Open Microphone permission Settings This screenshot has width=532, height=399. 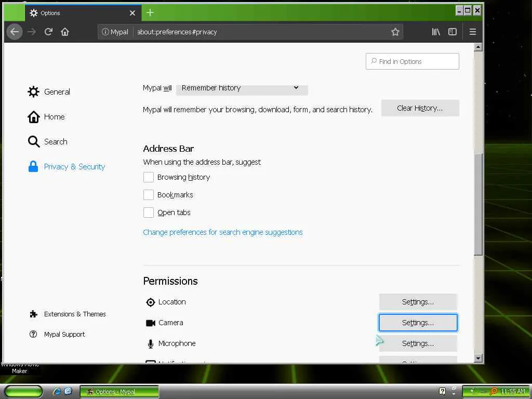coord(418,344)
